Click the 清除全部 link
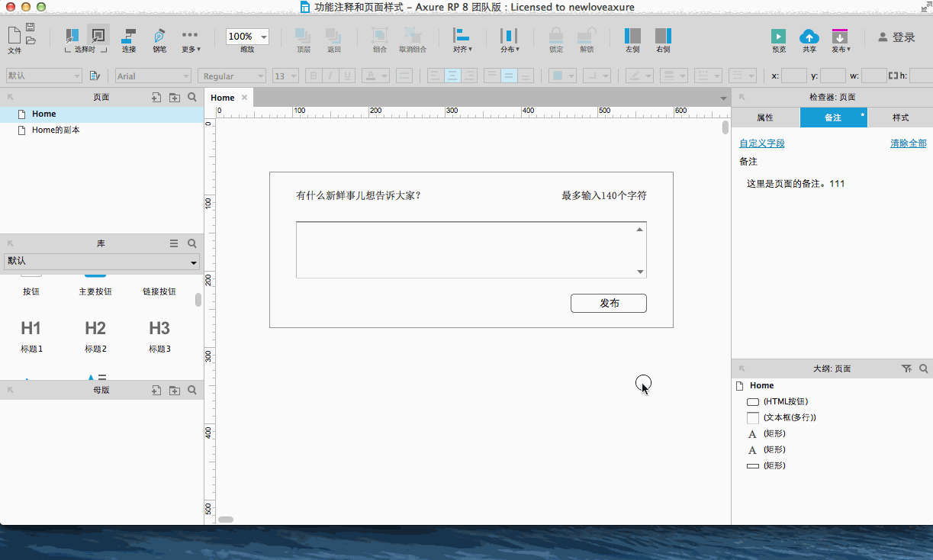This screenshot has width=933, height=560. coord(909,143)
